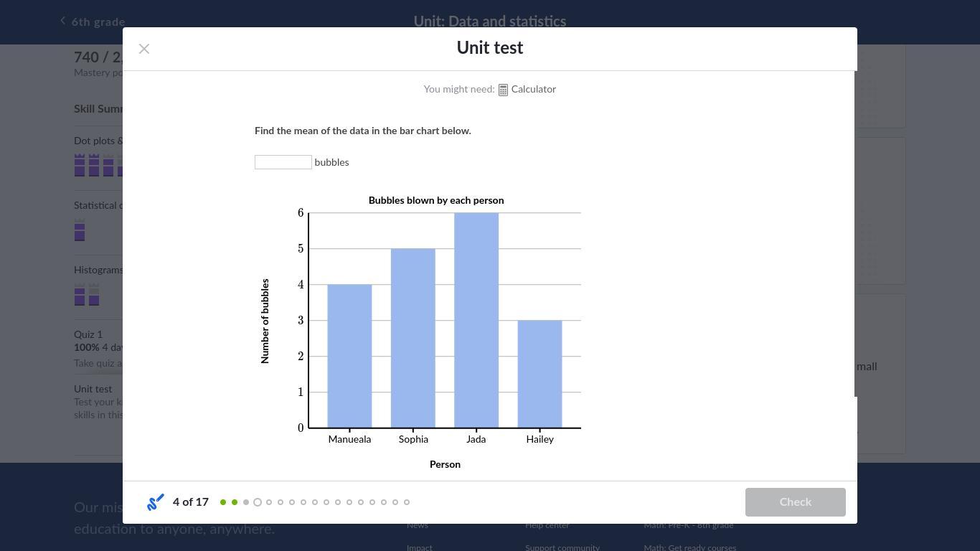Click the 'Unit: Data and statistics' heading

tap(490, 22)
